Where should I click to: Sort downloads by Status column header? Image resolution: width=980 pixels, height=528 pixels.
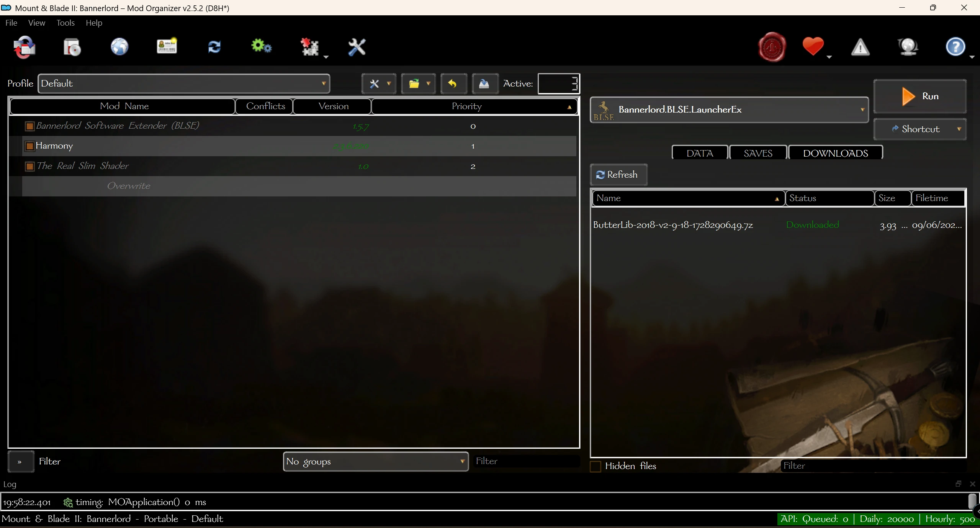[x=830, y=198]
